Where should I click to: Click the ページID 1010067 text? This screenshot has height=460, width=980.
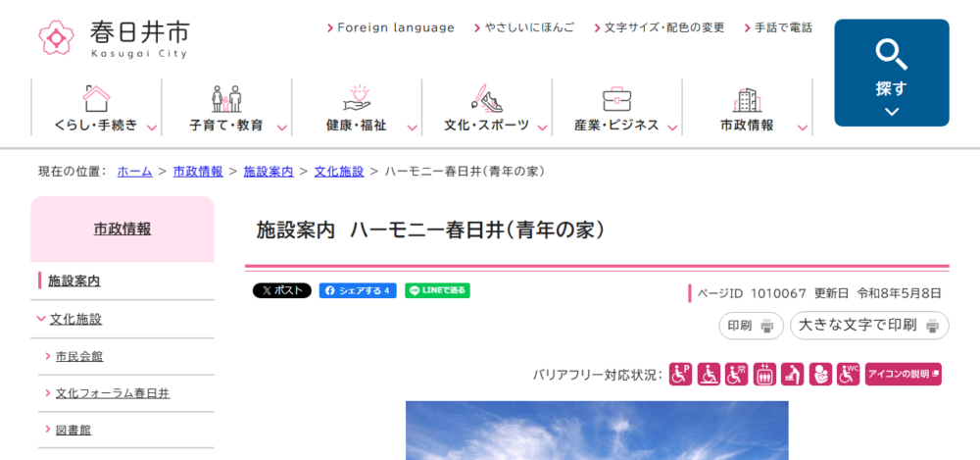[752, 293]
